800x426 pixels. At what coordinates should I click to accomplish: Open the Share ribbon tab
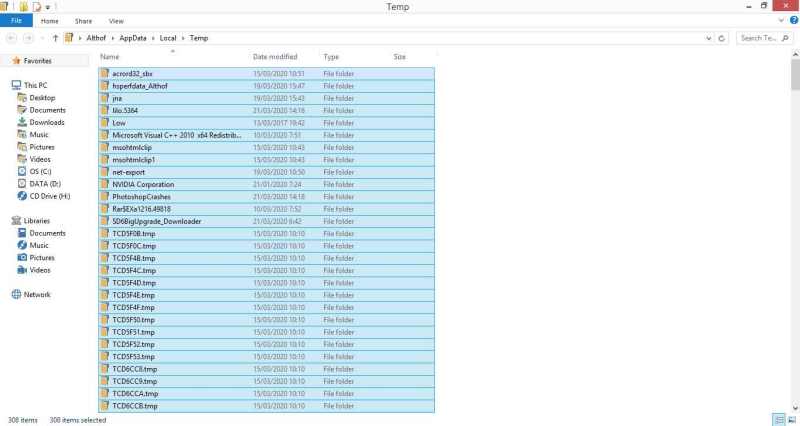pyautogui.click(x=83, y=21)
